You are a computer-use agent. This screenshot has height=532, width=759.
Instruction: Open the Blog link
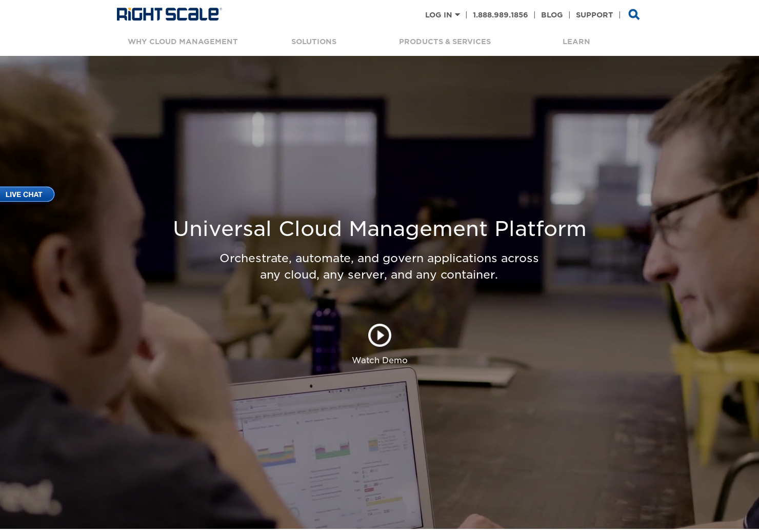[x=552, y=15]
